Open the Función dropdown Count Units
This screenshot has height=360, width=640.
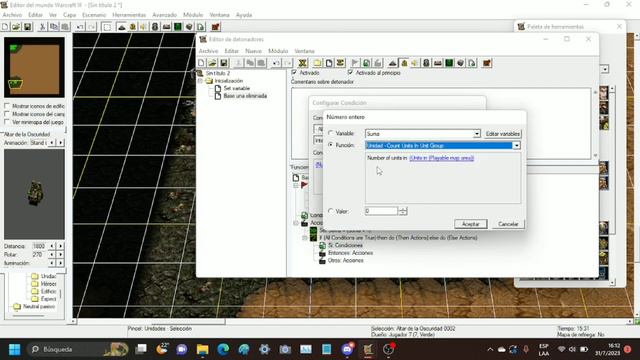click(x=516, y=145)
